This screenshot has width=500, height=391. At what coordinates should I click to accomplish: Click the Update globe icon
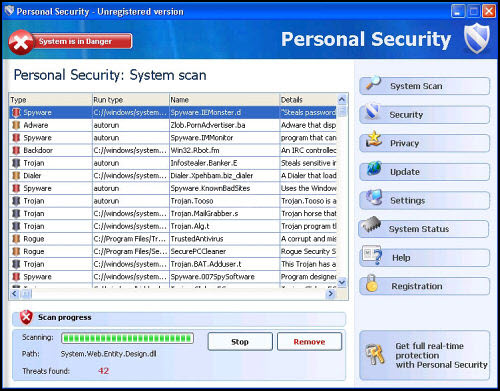click(374, 168)
